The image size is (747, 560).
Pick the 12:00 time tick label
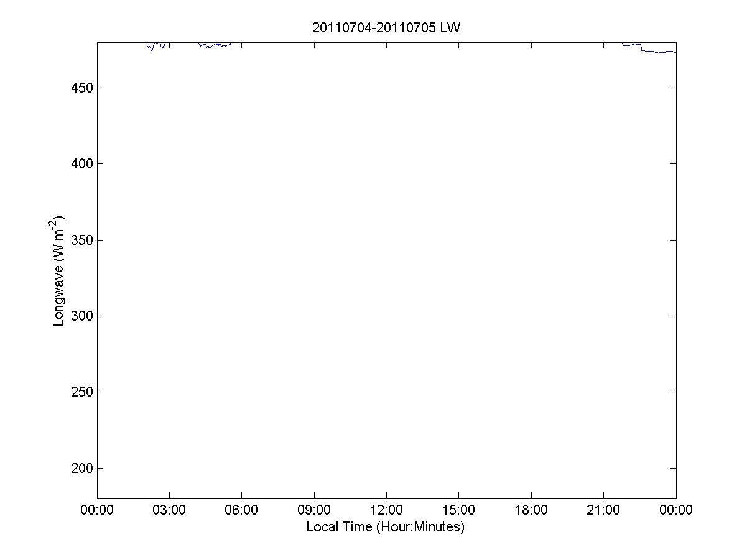[386, 511]
